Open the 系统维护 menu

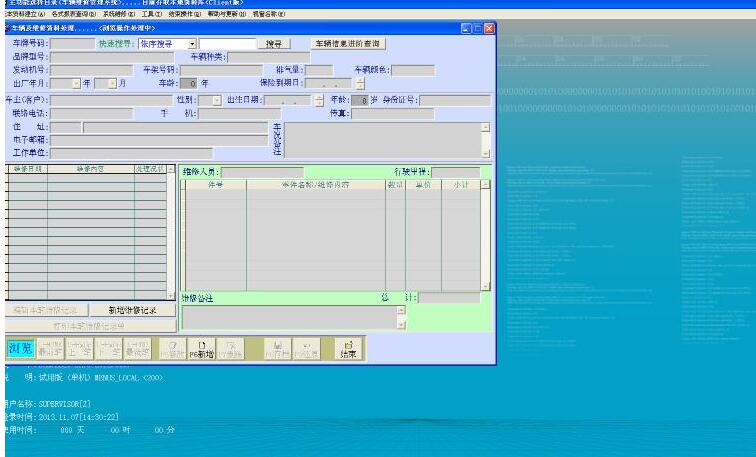120,15
